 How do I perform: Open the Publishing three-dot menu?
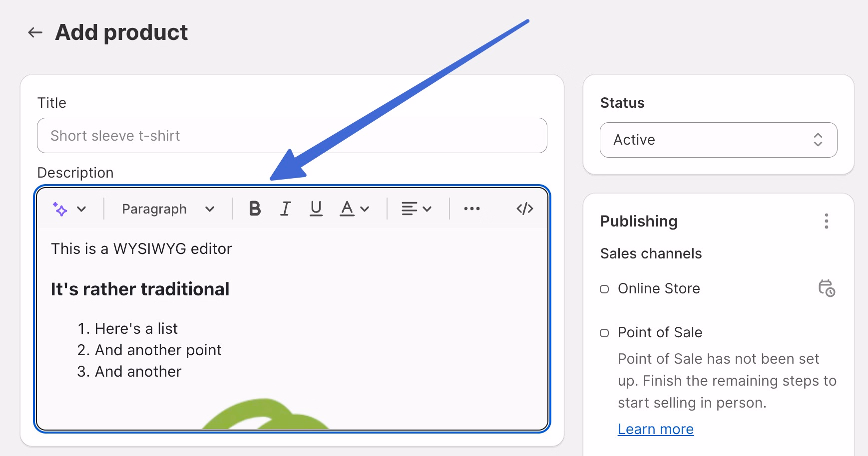tap(826, 221)
